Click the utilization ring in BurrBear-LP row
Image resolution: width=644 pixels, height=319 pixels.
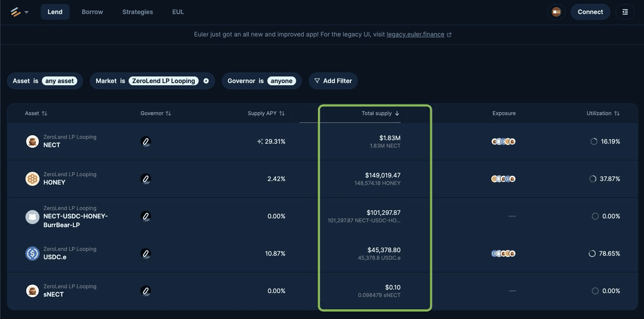coord(595,216)
